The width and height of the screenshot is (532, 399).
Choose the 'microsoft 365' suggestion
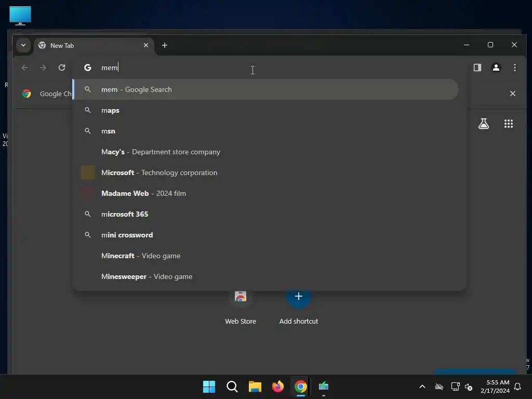tap(267, 214)
